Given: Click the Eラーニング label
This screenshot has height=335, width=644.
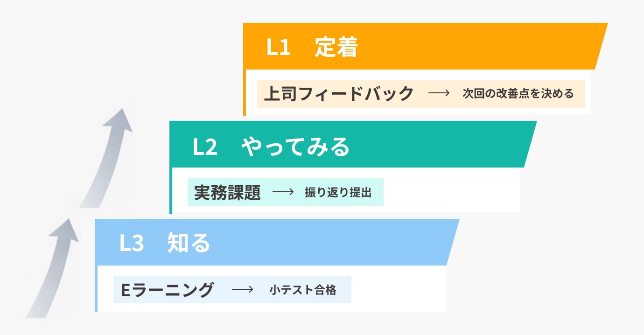Looking at the screenshot, I should tap(167, 290).
